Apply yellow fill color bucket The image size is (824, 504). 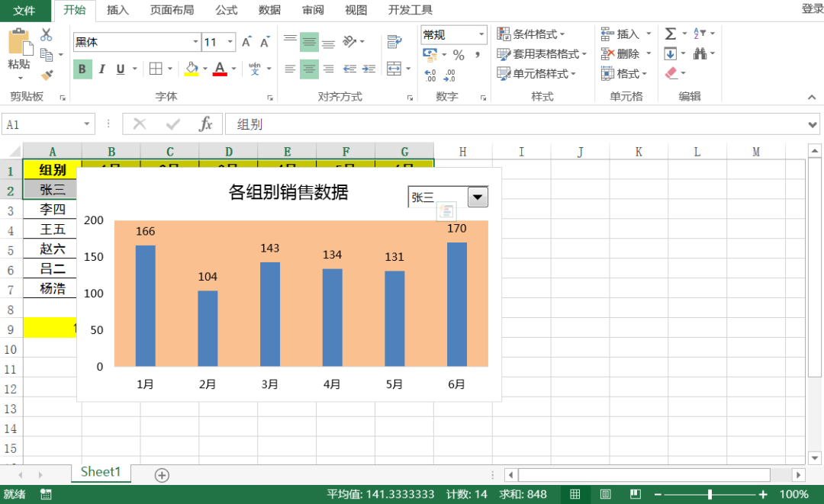(192, 69)
